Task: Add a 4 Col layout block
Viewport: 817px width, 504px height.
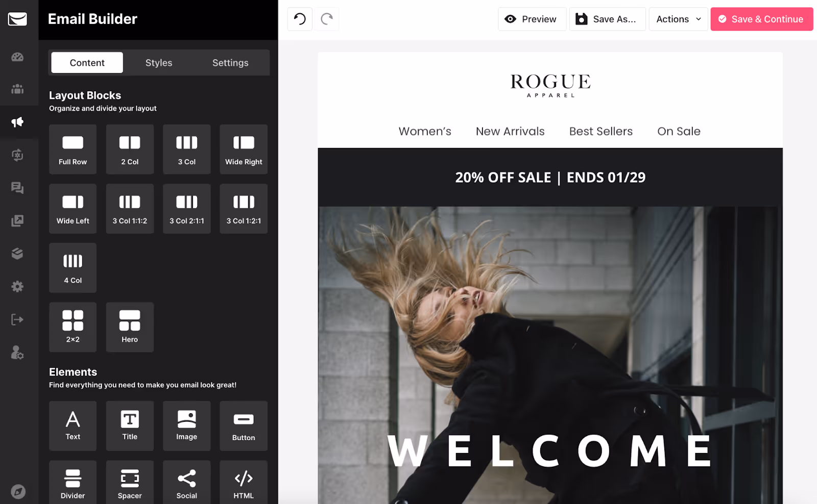Action: 73,268
